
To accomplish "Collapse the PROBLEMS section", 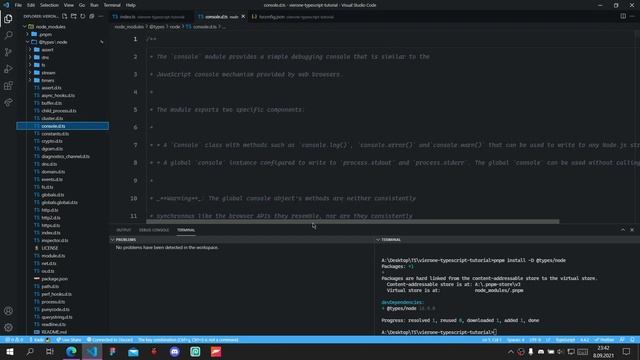I will click(113, 240).
